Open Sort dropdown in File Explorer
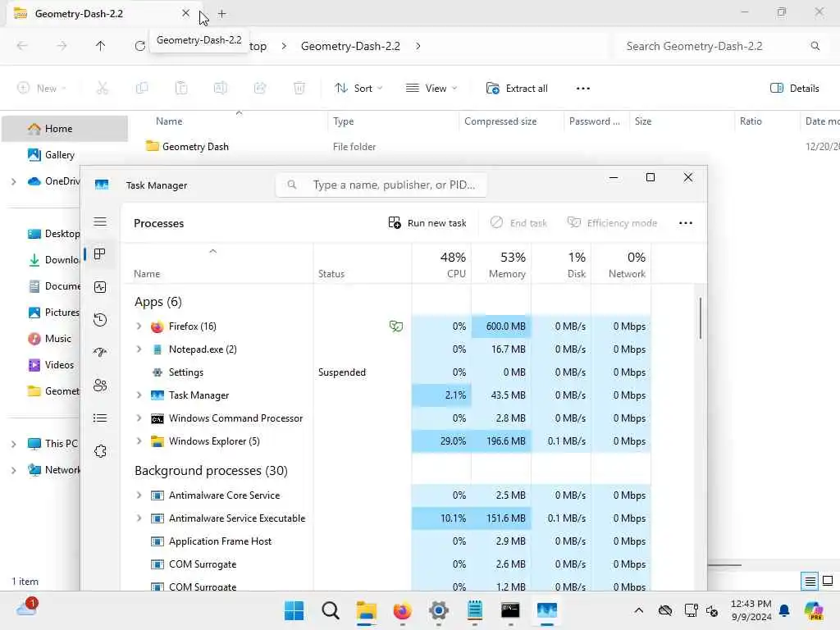The height and width of the screenshot is (630, 840). (358, 89)
